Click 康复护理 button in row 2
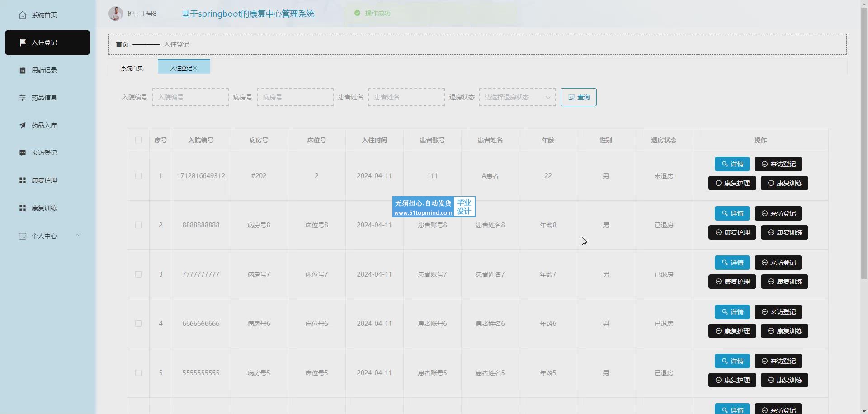868x414 pixels. pos(732,232)
